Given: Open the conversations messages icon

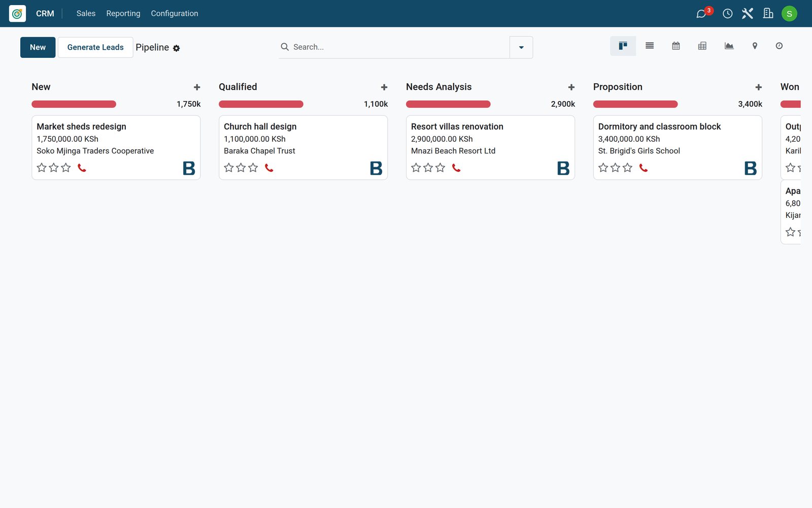Looking at the screenshot, I should tap(701, 14).
